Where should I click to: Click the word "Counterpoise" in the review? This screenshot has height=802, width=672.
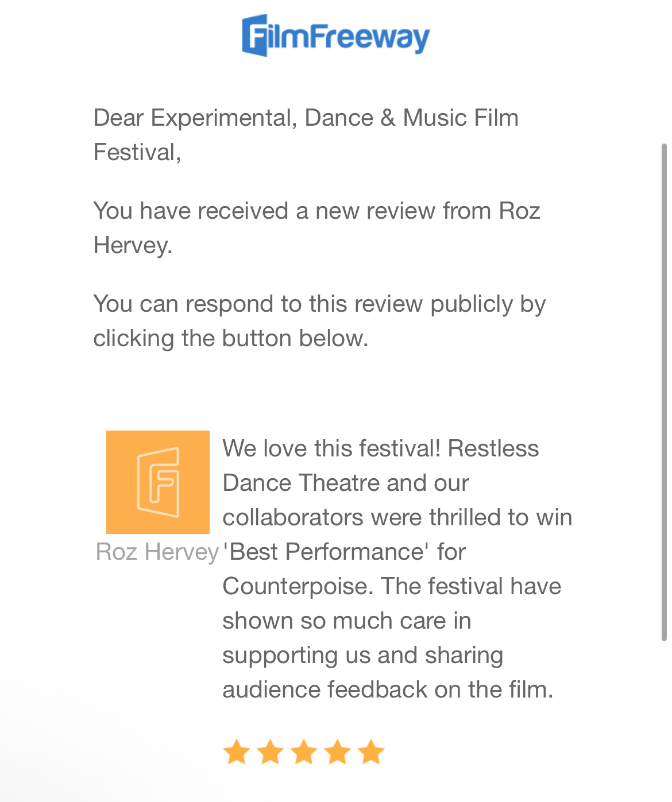point(298,586)
